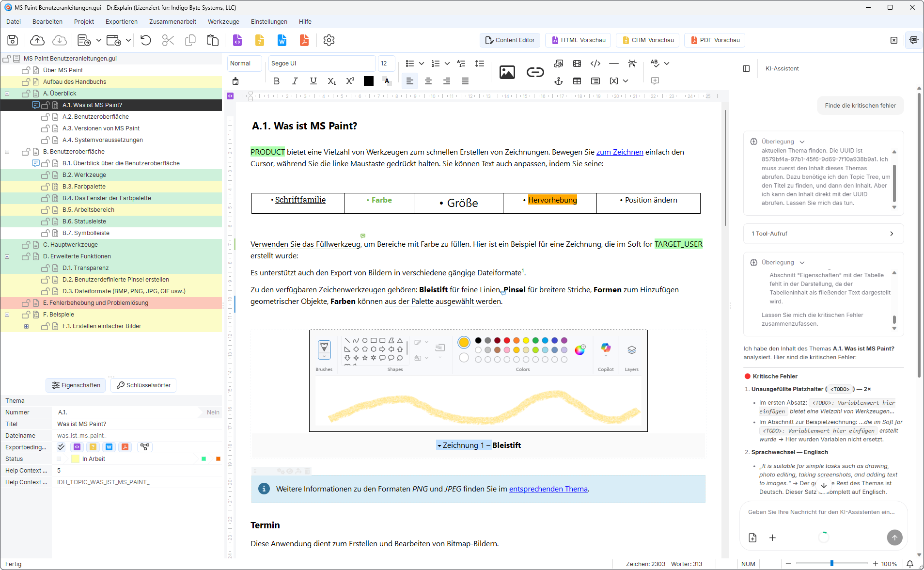This screenshot has height=570, width=924.
Task: Toggle justified text alignment
Action: point(465,81)
